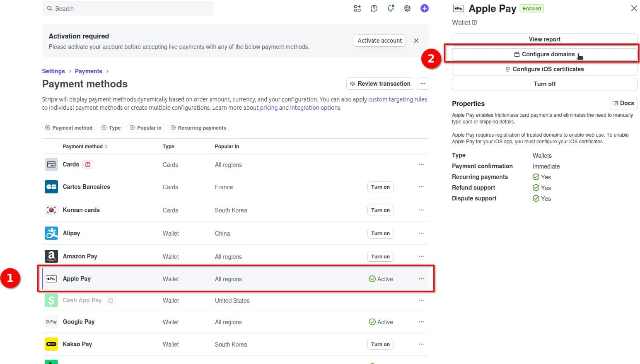The width and height of the screenshot is (640, 364).
Task: Click the red alert icon beside Cards
Action: click(88, 164)
